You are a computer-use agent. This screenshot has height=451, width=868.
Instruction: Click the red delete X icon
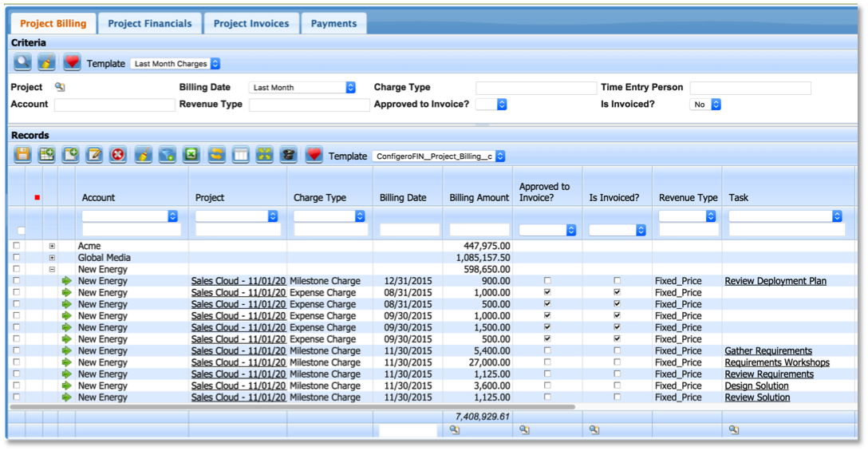point(118,155)
